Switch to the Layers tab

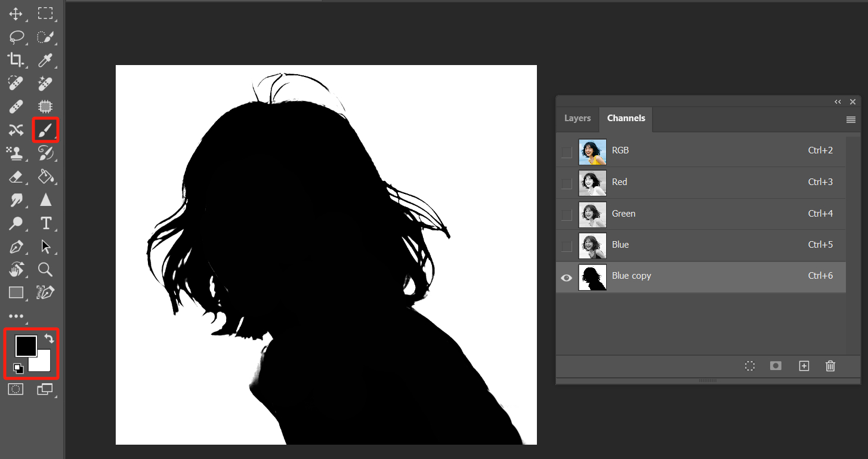click(x=577, y=118)
